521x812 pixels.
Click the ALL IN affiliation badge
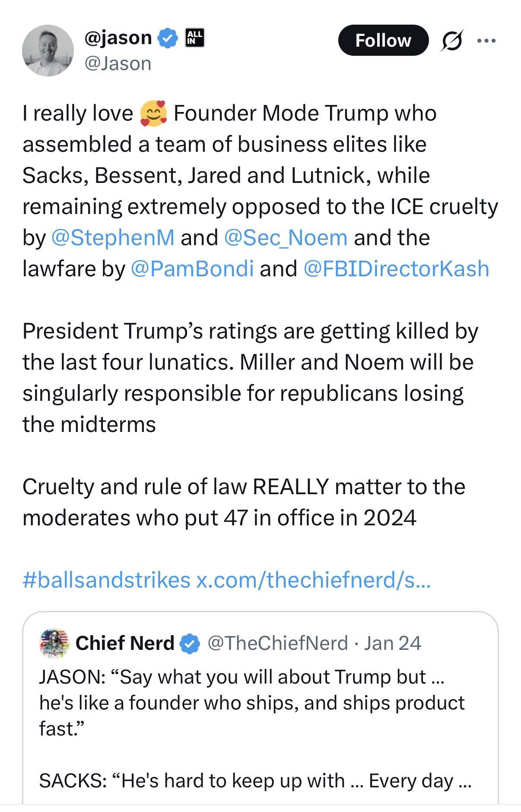(194, 38)
